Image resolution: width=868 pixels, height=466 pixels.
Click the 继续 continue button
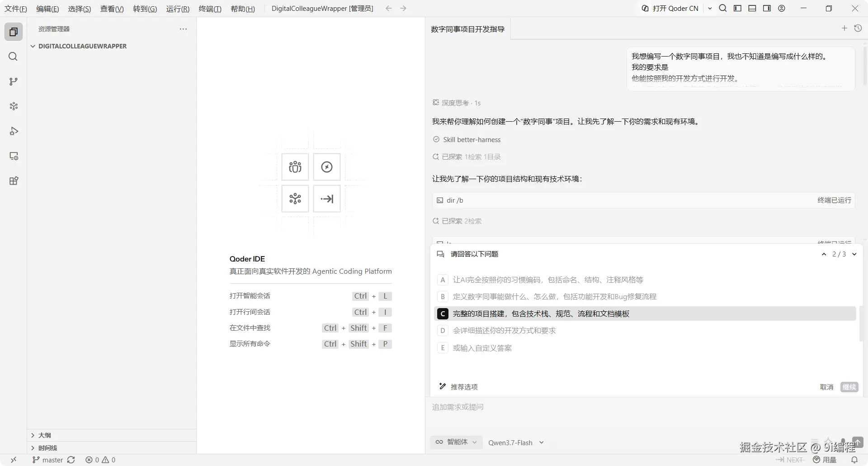[849, 387]
